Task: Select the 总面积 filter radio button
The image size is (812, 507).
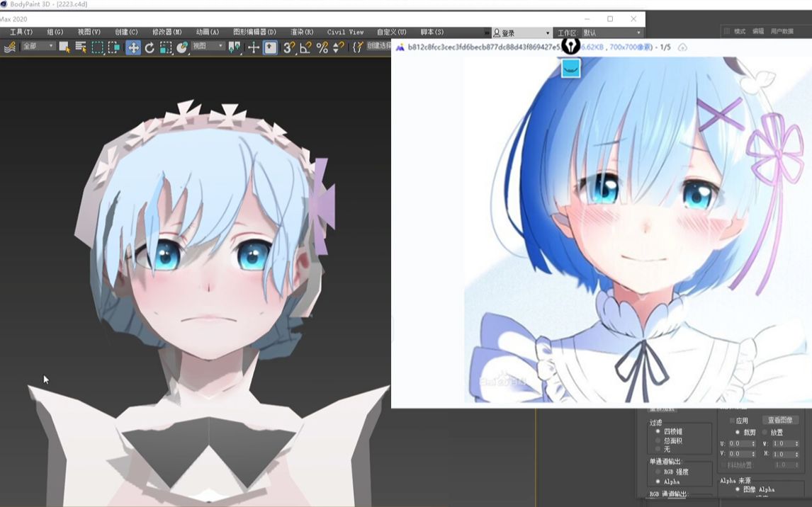Action: 658,441
